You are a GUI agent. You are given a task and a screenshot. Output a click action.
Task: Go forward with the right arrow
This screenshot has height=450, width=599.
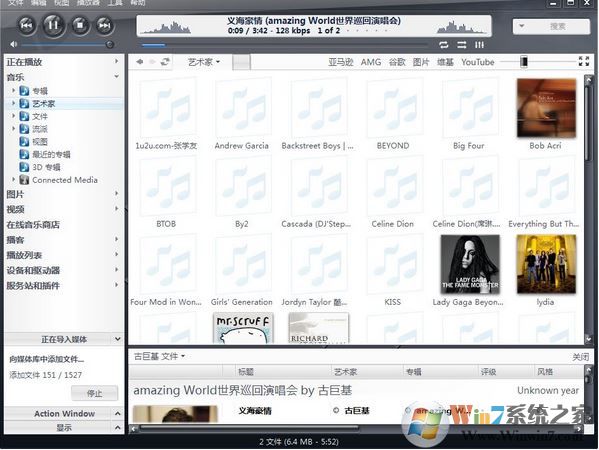pyautogui.click(x=152, y=62)
